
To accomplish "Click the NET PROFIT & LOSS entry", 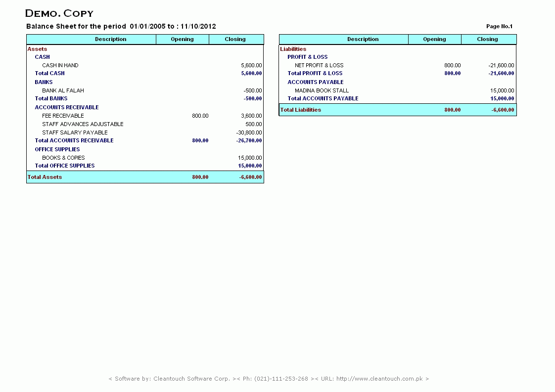I will pyautogui.click(x=319, y=65).
